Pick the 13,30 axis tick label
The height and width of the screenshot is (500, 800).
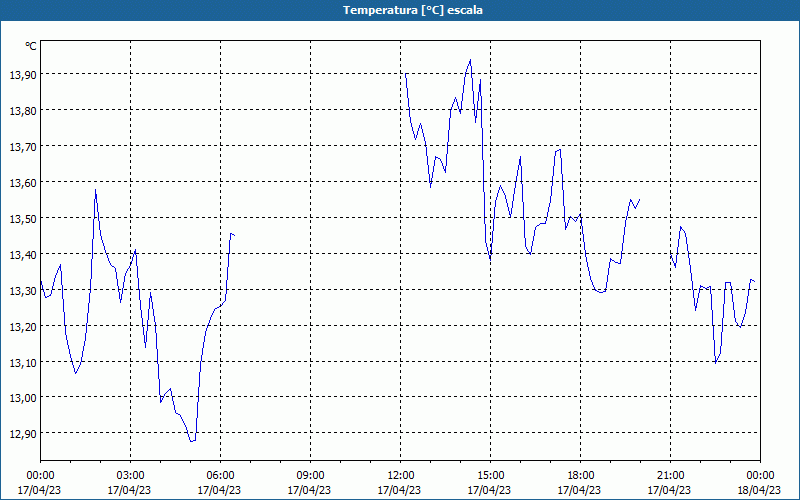23,291
